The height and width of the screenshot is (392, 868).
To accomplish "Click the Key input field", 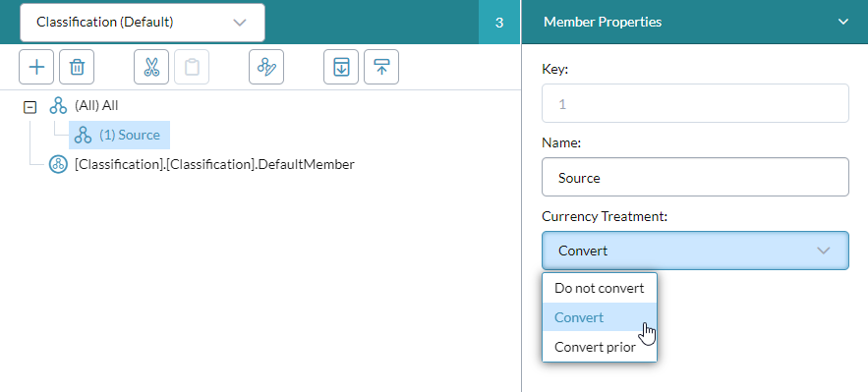I will (695, 103).
